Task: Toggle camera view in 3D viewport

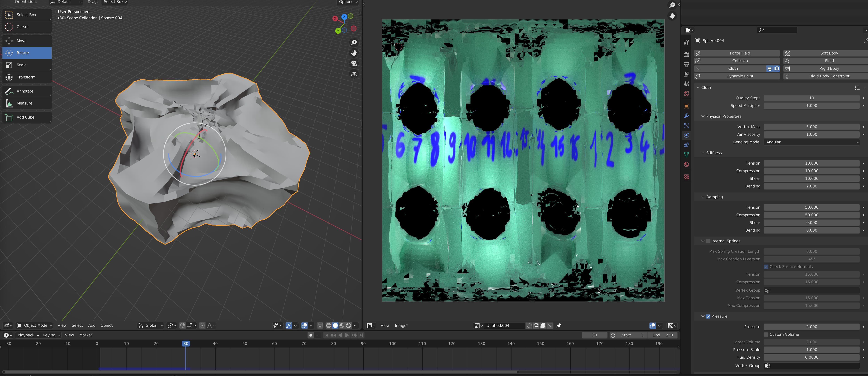Action: (x=354, y=63)
